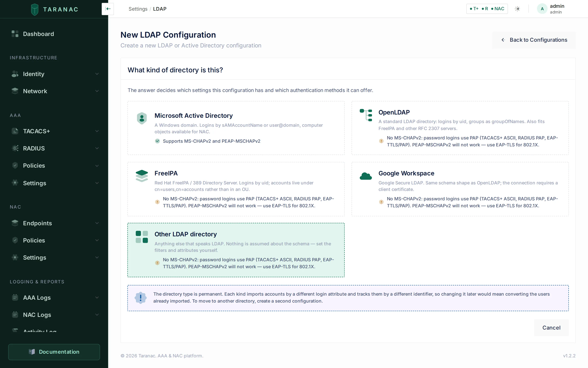The height and width of the screenshot is (368, 588).
Task: Click the Other LDAP directory squares icon
Action: pos(142,237)
